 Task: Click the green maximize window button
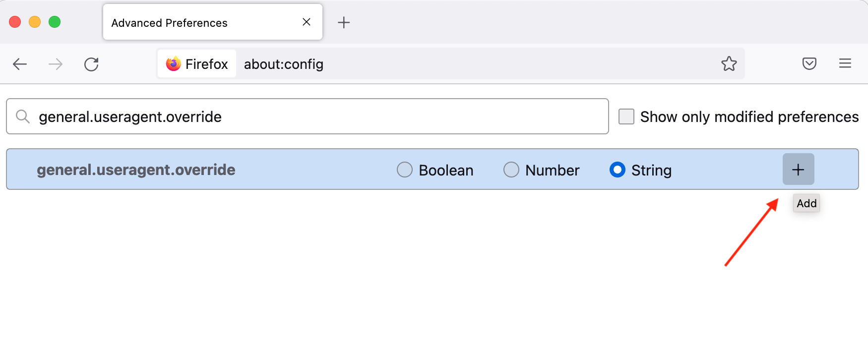[55, 22]
